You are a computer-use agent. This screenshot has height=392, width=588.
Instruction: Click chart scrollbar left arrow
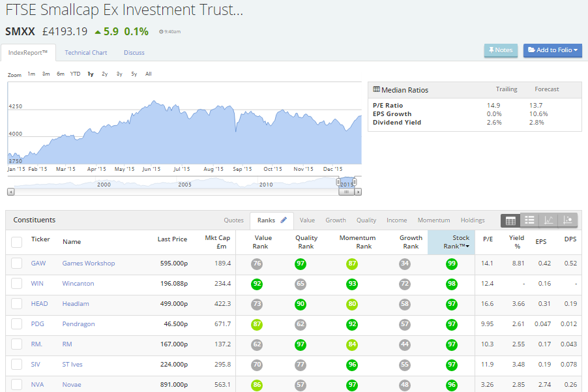point(11,192)
